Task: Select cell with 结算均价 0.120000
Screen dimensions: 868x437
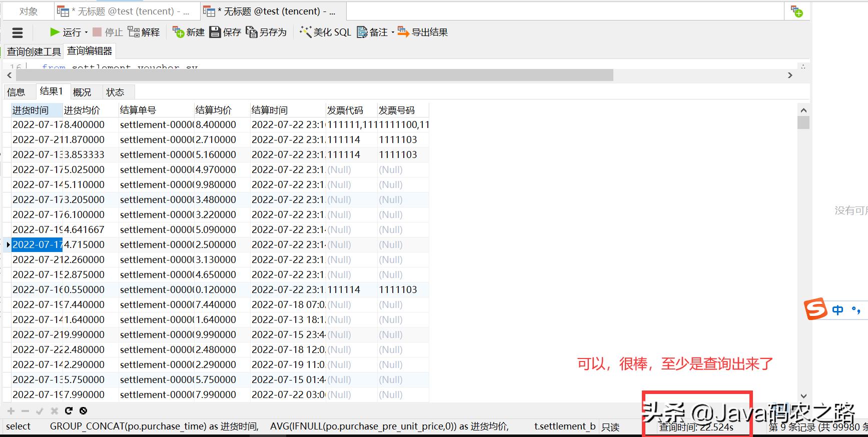Action: pos(222,289)
